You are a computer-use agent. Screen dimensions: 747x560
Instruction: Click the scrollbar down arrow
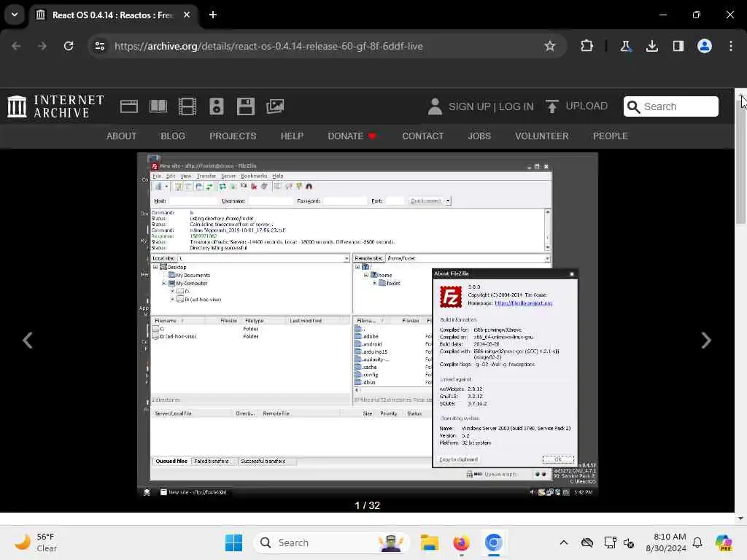(740, 518)
